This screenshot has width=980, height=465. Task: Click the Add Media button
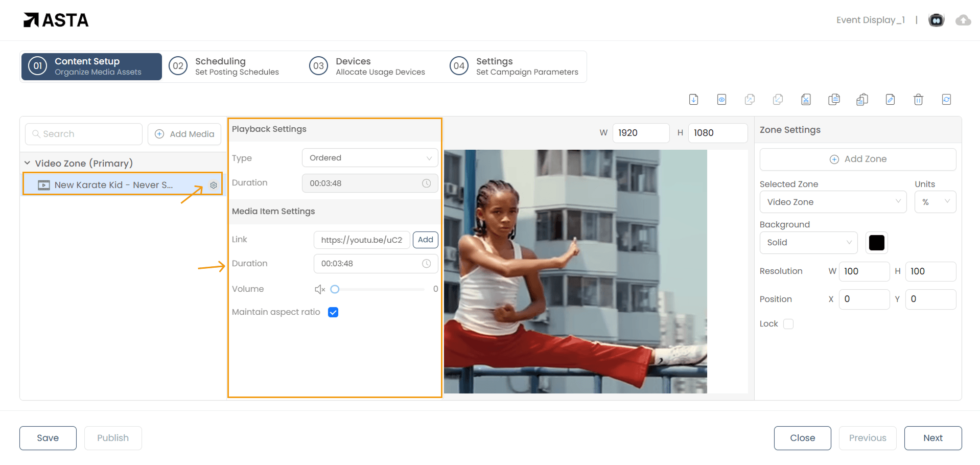(184, 134)
